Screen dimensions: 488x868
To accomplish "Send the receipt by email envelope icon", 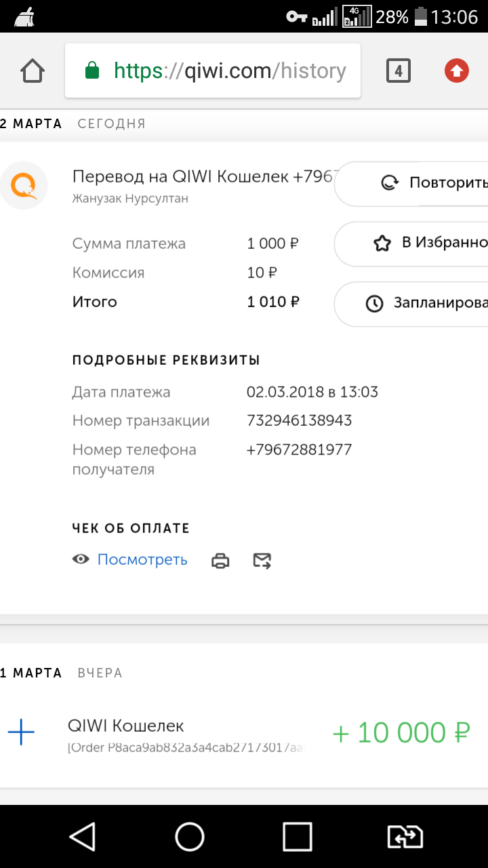I will point(262,561).
